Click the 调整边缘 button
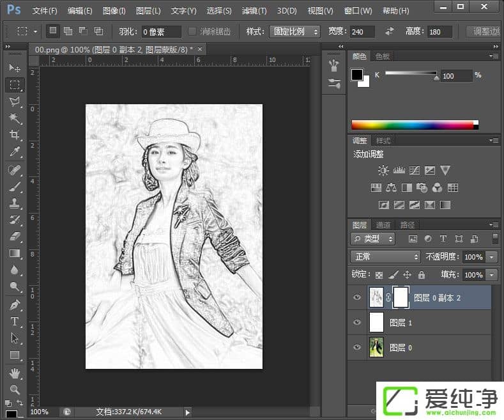The width and height of the screenshot is (504, 420). click(x=484, y=31)
